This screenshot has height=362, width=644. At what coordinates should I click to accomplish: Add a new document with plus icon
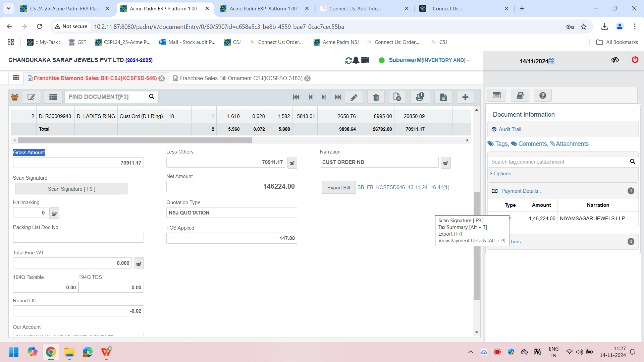[465, 98]
